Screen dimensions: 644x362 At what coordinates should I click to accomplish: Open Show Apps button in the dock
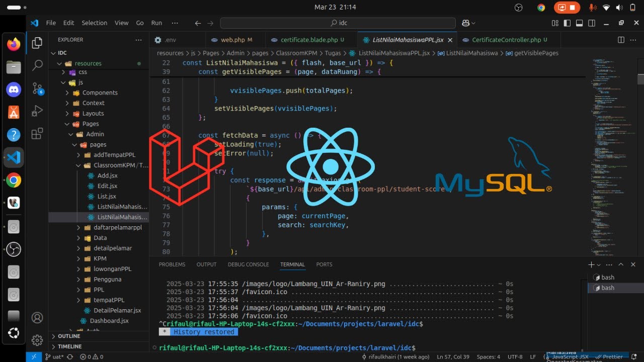[x=14, y=333]
